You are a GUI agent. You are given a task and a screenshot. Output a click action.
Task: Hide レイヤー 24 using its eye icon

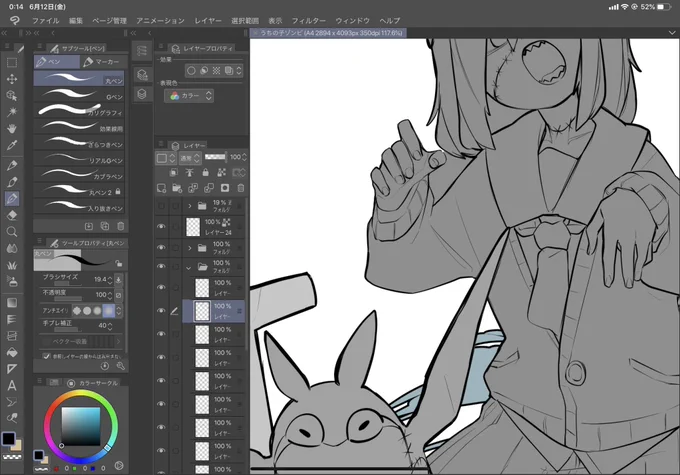click(161, 226)
